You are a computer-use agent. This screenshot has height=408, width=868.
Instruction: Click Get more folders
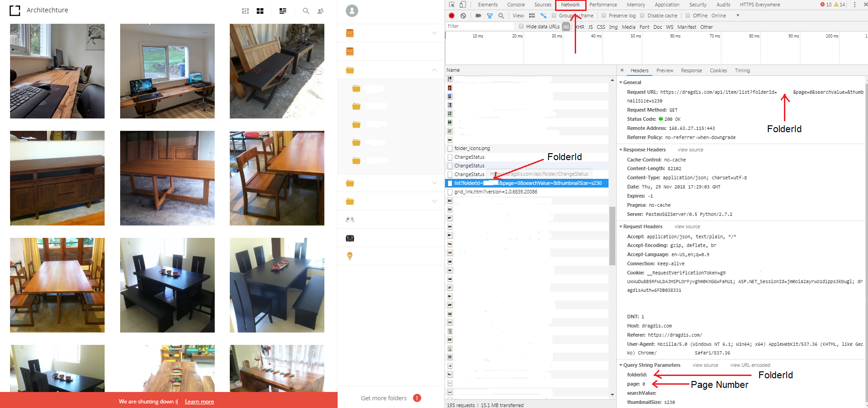(384, 398)
